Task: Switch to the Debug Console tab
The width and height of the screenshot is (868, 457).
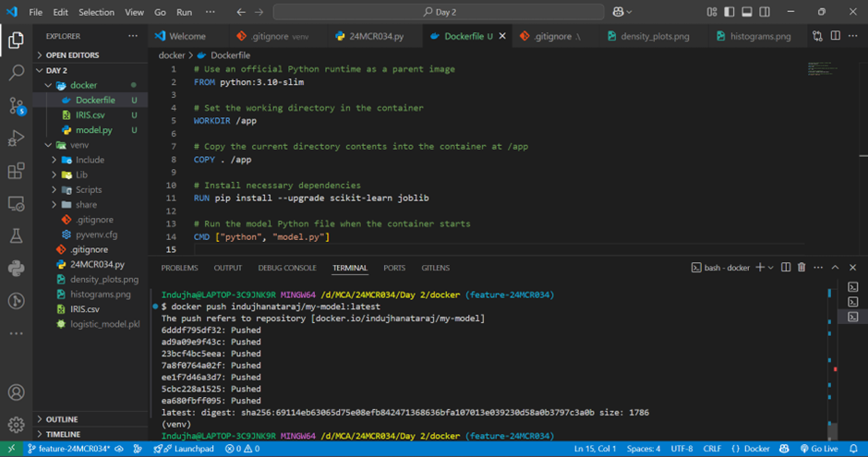Action: tap(287, 268)
